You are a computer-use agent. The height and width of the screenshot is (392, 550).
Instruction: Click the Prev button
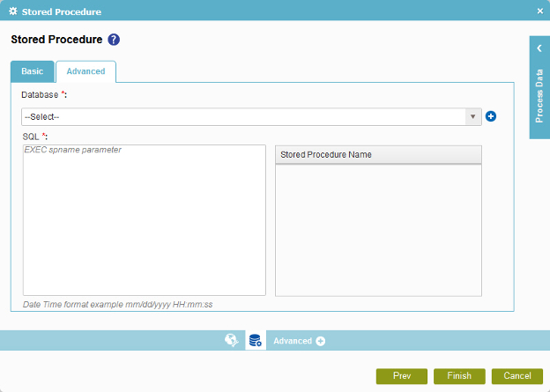pyautogui.click(x=402, y=376)
